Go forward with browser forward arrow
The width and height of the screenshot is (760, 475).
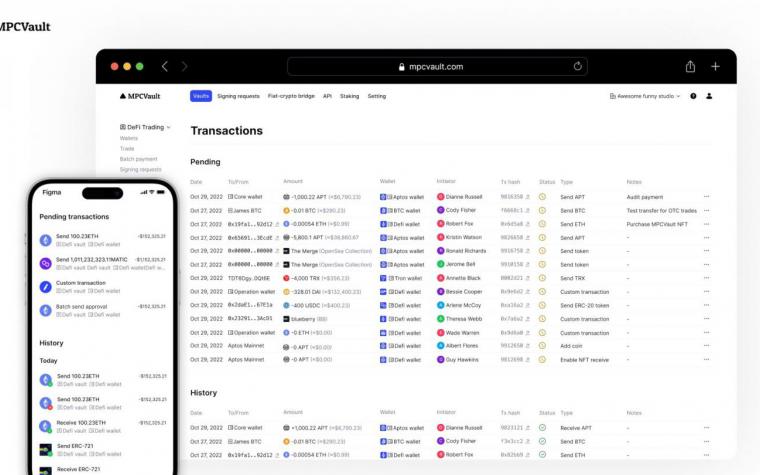point(184,66)
